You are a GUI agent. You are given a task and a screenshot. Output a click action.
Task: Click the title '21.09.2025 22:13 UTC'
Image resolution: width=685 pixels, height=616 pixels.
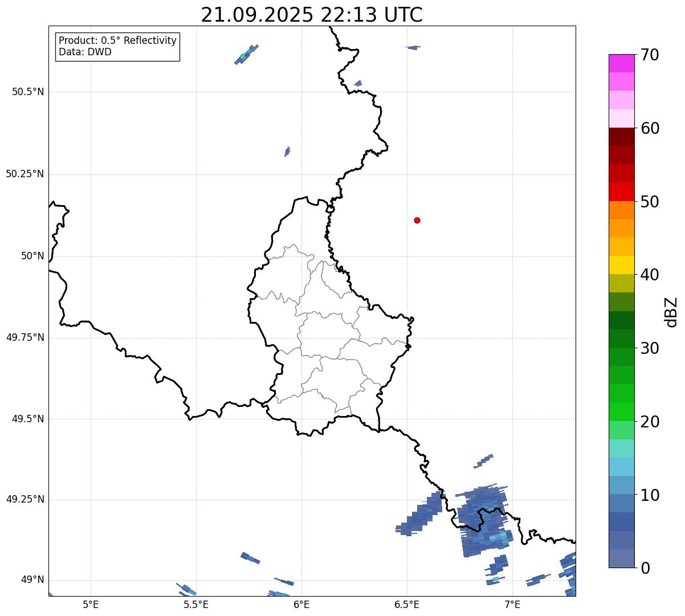point(312,15)
